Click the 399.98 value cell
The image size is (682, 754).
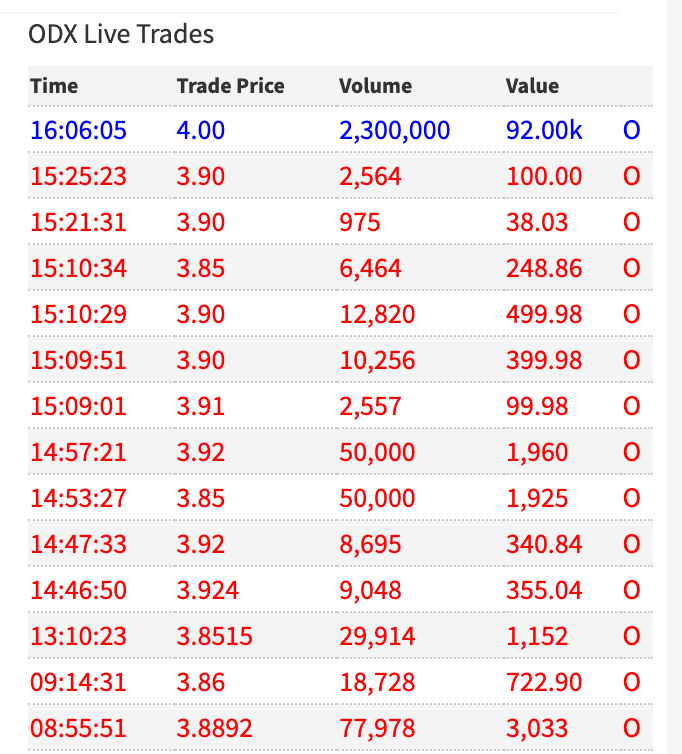point(544,360)
